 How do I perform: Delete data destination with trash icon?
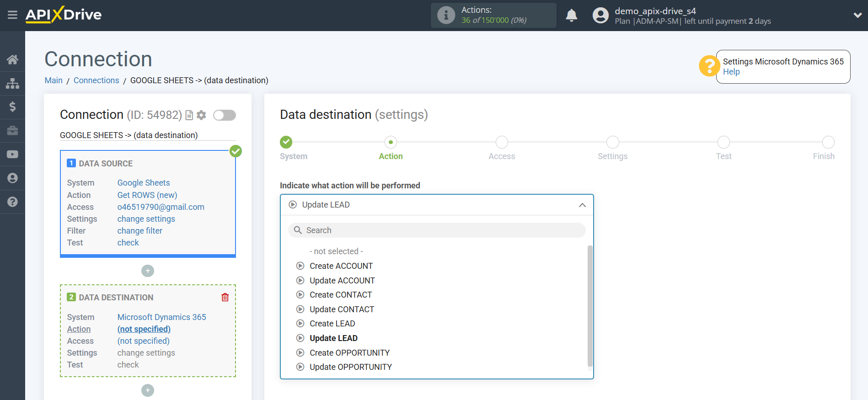(x=225, y=297)
